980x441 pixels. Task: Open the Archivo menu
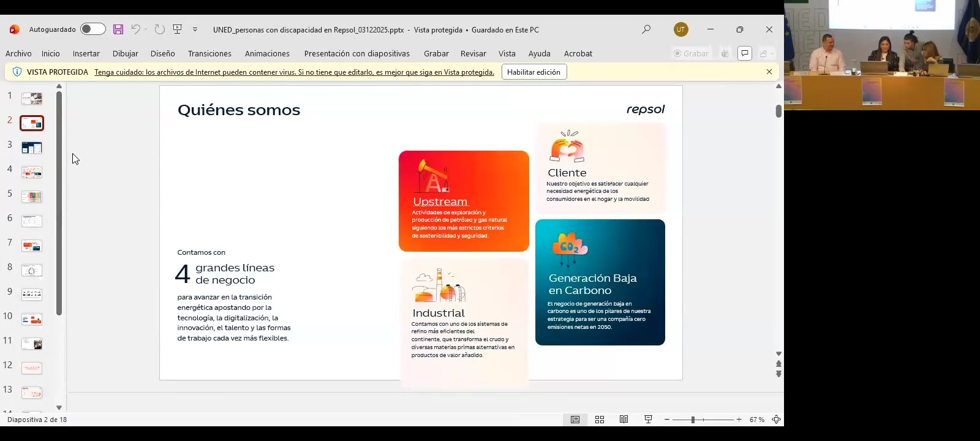[x=18, y=54]
